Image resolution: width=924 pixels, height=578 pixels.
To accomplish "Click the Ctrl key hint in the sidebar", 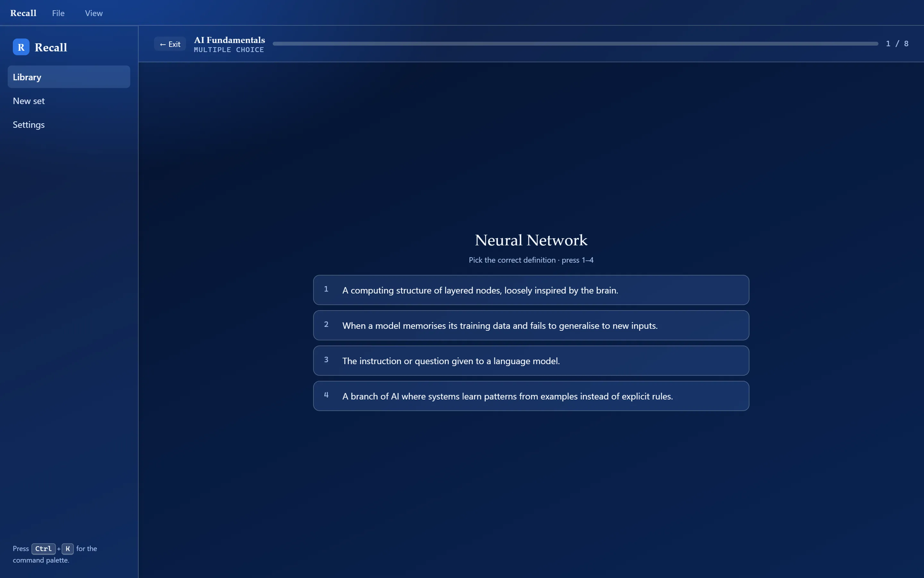I will pyautogui.click(x=44, y=548).
